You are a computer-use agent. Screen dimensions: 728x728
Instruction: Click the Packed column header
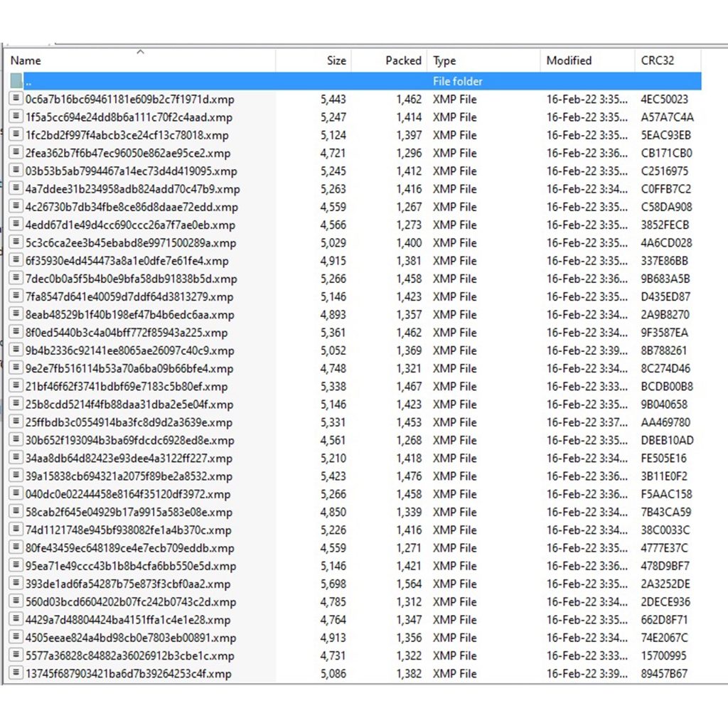pos(403,61)
